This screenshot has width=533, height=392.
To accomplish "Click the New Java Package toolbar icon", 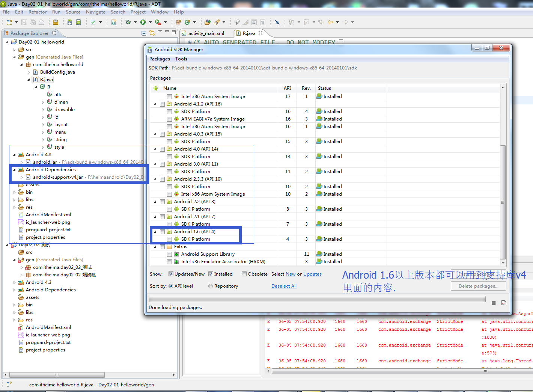I will (178, 23).
